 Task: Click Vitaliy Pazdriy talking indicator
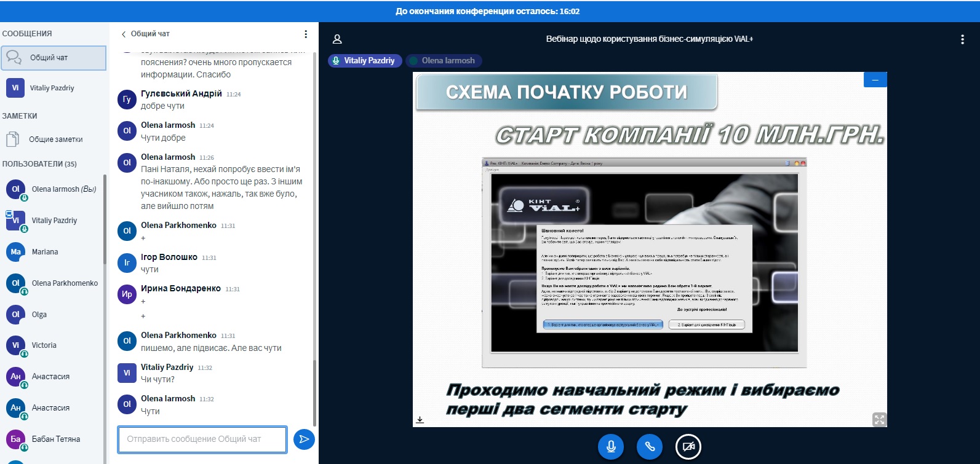365,60
